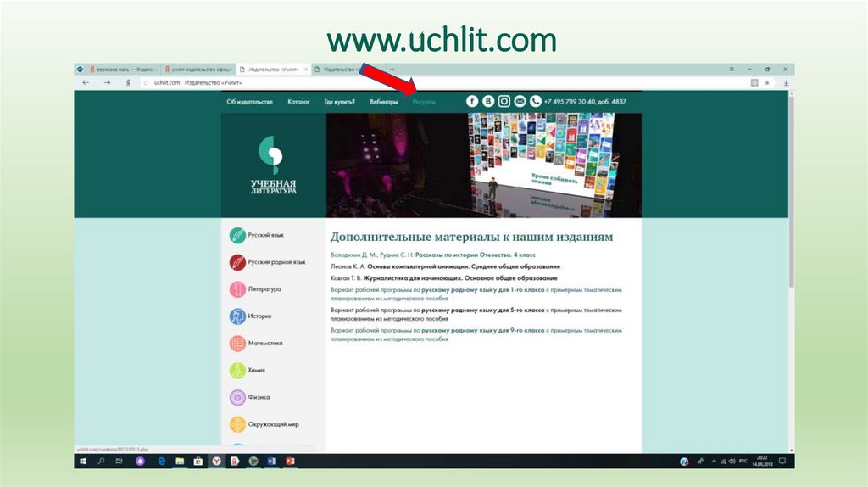This screenshot has height=487, width=868.
Task: Open the Windows Start menu
Action: [83, 461]
